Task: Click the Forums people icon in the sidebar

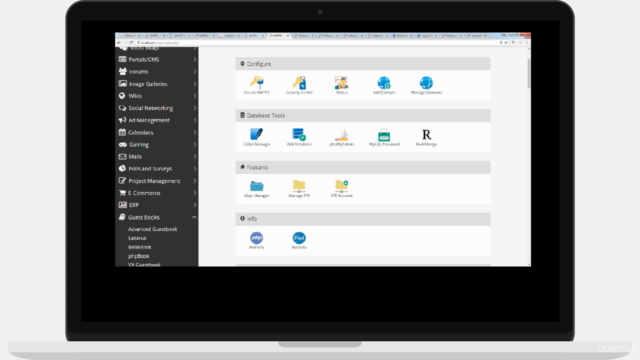Action: (122, 71)
